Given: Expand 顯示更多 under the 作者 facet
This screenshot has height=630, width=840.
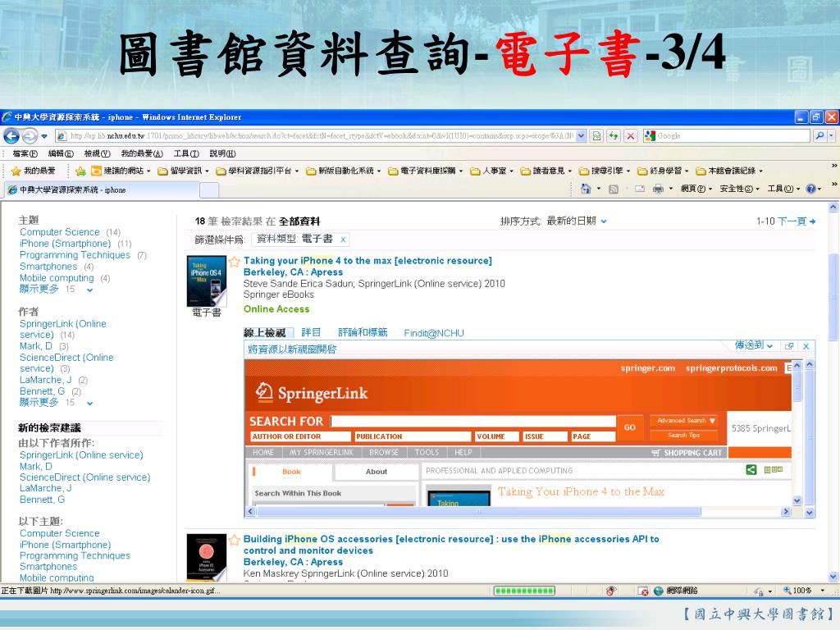Looking at the screenshot, I should (56, 402).
